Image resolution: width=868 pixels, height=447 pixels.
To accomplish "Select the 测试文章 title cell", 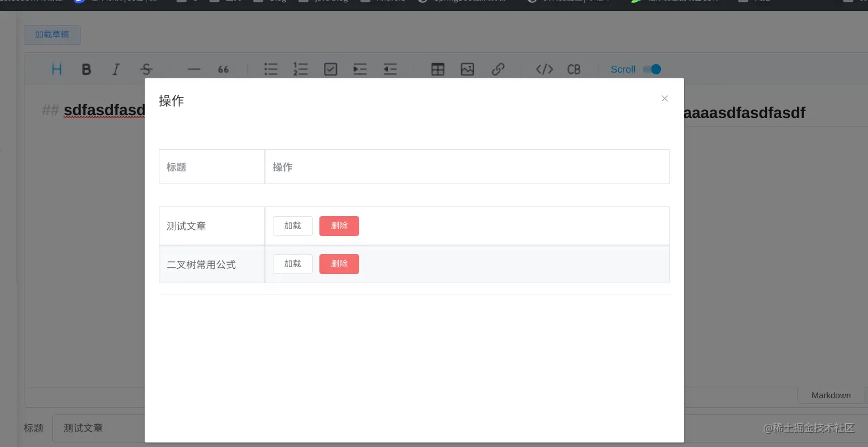I will tap(212, 226).
